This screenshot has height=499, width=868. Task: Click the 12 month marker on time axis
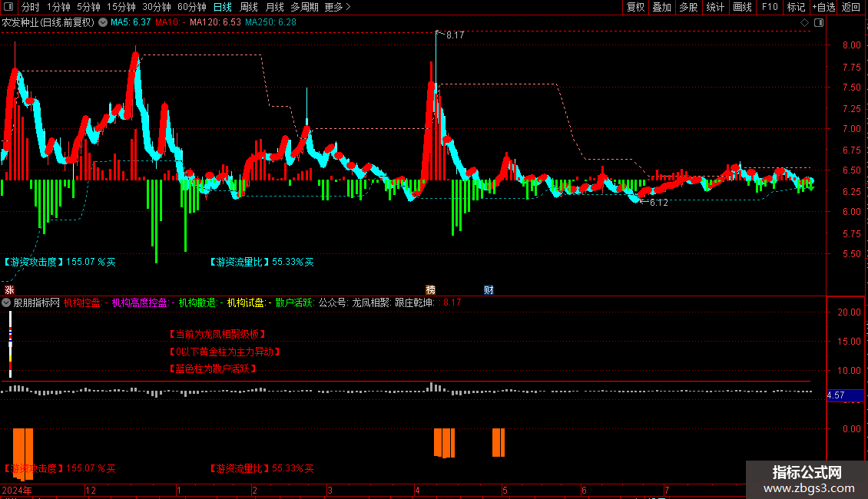click(91, 490)
